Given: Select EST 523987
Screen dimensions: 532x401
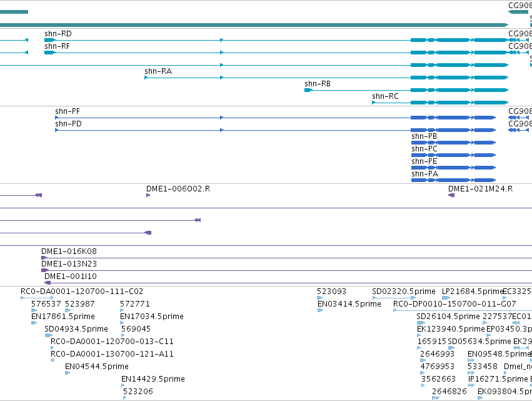Looking at the screenshot, I should tap(80, 304).
